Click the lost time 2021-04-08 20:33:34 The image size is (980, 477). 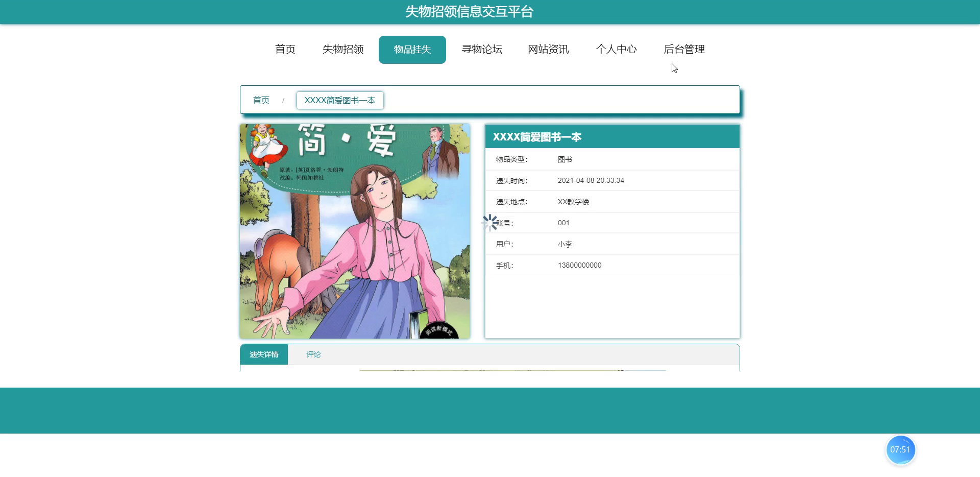point(591,180)
